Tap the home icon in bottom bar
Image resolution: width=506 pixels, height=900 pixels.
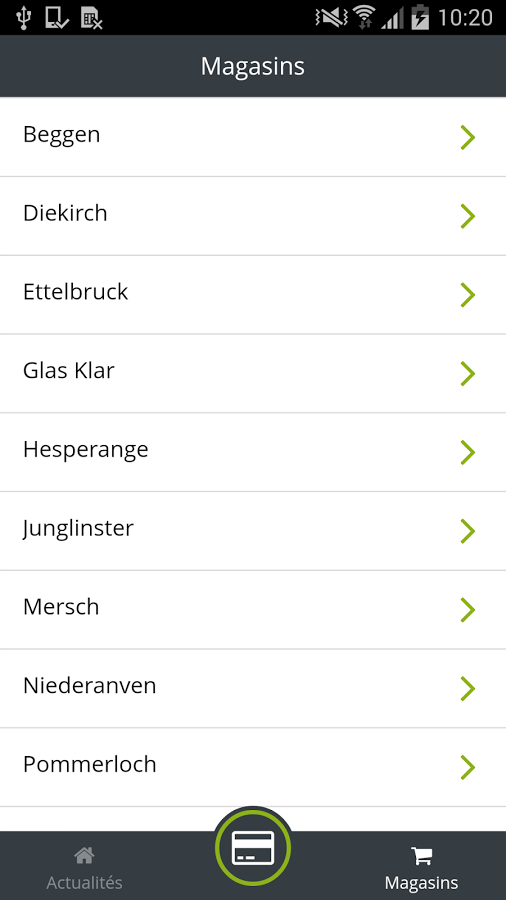click(x=84, y=856)
